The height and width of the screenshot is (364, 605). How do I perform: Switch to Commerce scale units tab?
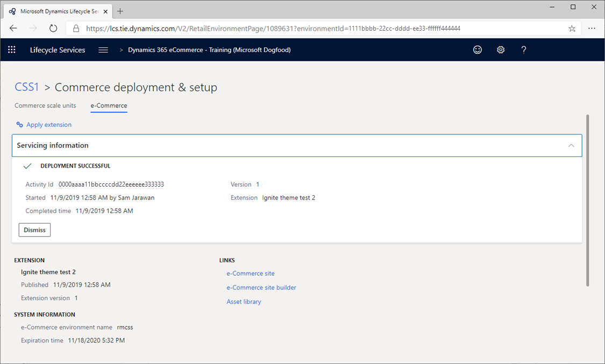[45, 105]
